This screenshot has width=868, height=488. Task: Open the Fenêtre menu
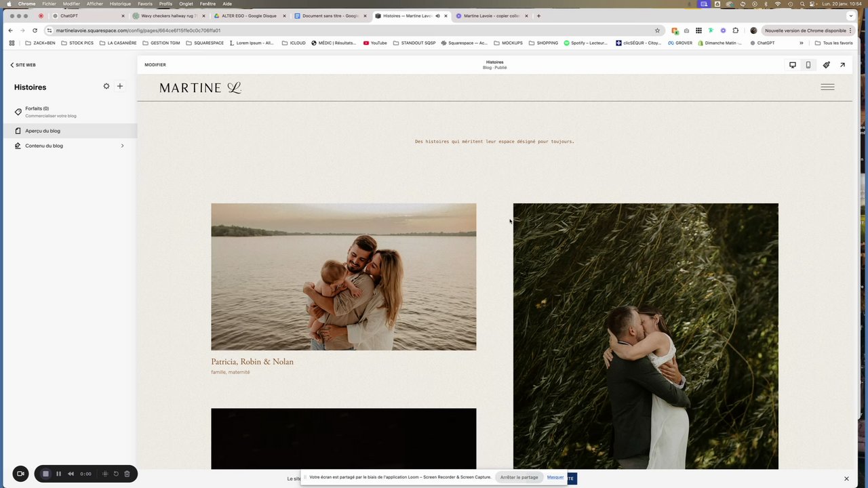(208, 4)
